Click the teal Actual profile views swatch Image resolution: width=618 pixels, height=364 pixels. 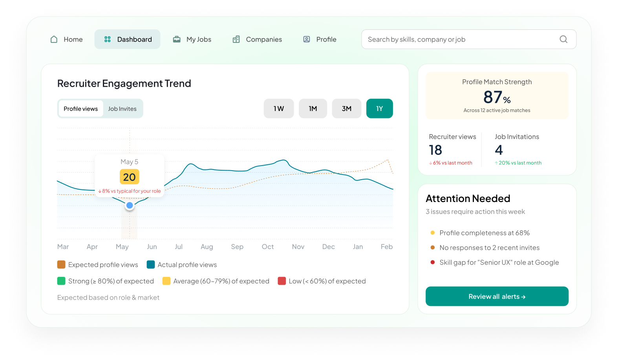[x=151, y=265]
